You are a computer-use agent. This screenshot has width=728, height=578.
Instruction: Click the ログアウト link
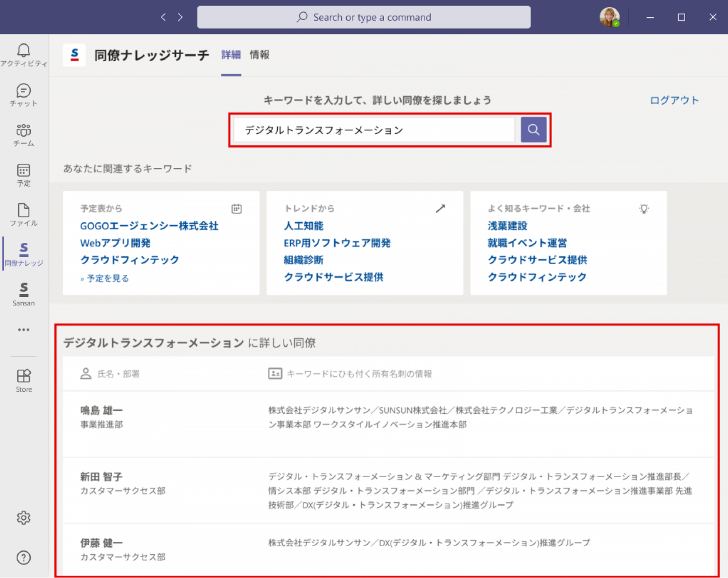(674, 100)
